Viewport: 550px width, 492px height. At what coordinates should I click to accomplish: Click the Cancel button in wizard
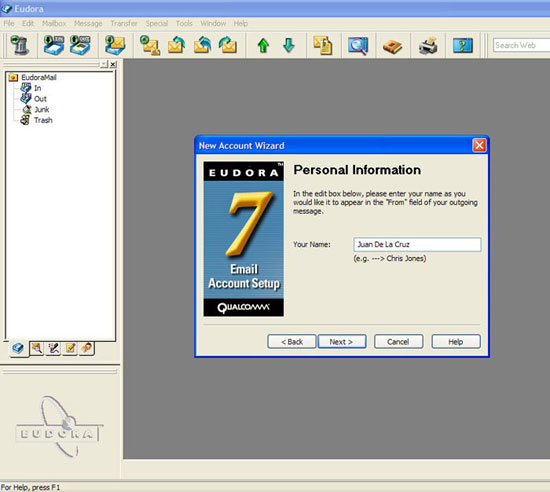tap(398, 342)
